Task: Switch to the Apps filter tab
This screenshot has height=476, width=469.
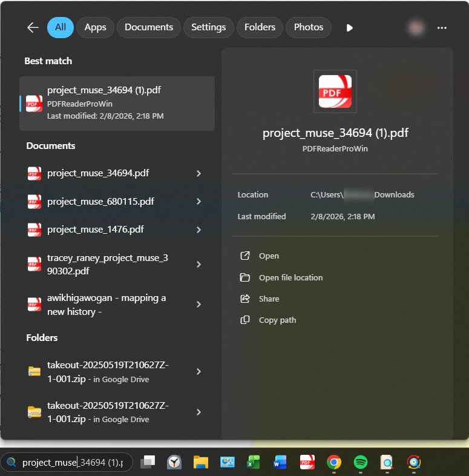Action: pos(95,27)
